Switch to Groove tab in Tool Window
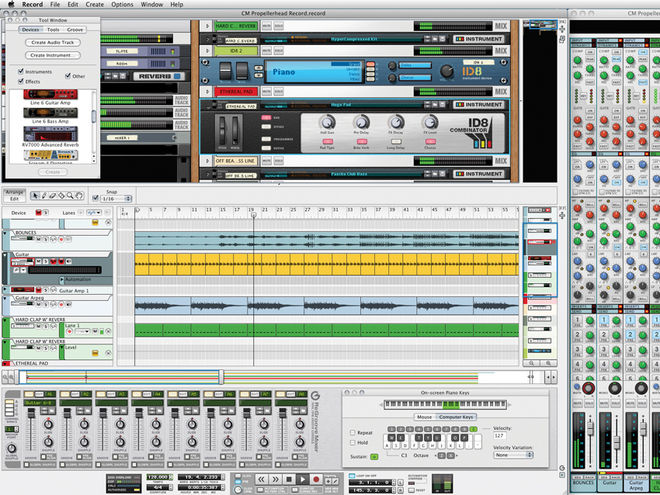660x495 pixels. pyautogui.click(x=75, y=30)
